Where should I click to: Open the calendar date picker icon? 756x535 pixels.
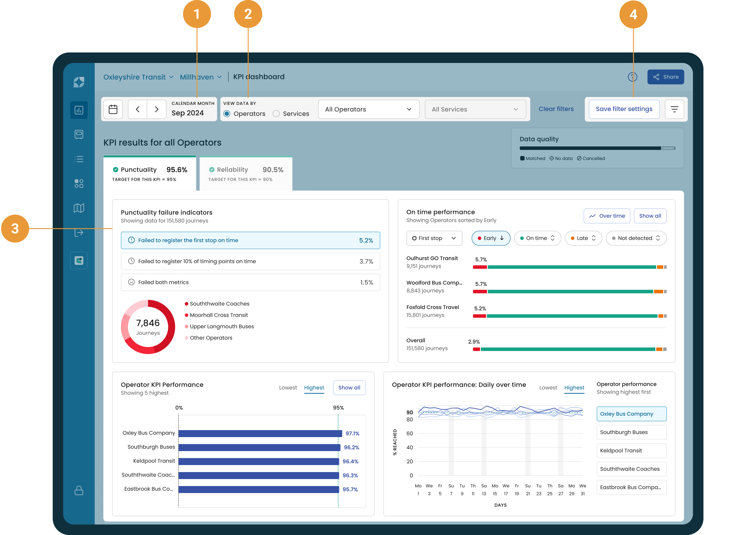pos(113,109)
